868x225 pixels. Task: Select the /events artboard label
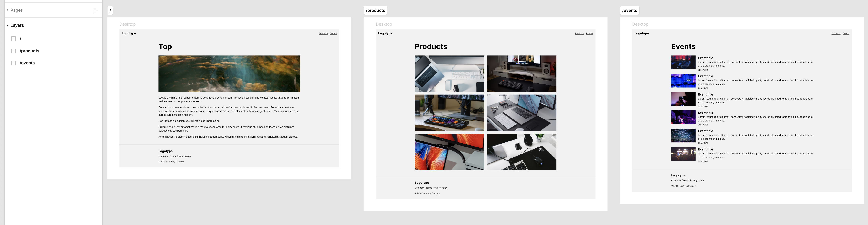[630, 10]
